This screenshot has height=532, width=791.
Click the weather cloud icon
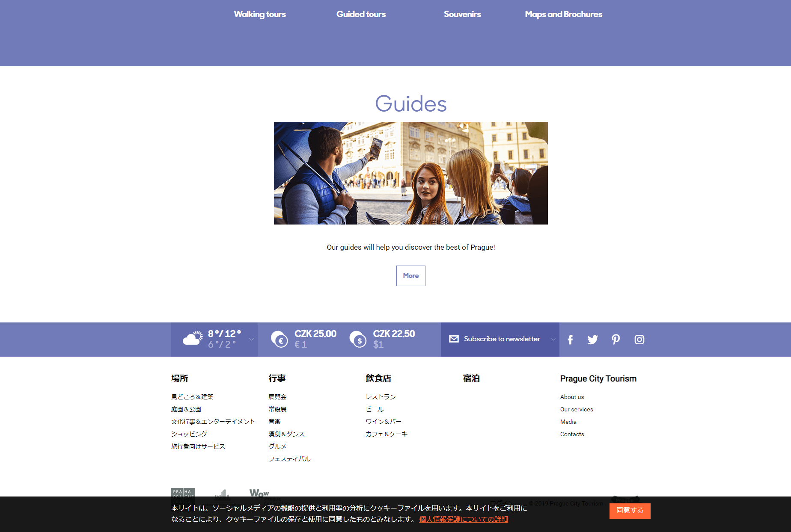(x=193, y=338)
